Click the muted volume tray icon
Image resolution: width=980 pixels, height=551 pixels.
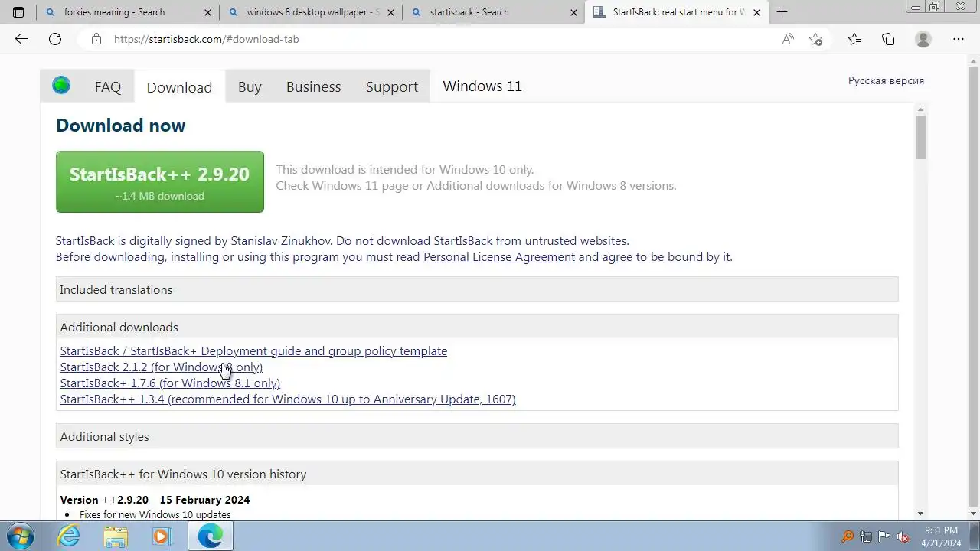point(903,536)
